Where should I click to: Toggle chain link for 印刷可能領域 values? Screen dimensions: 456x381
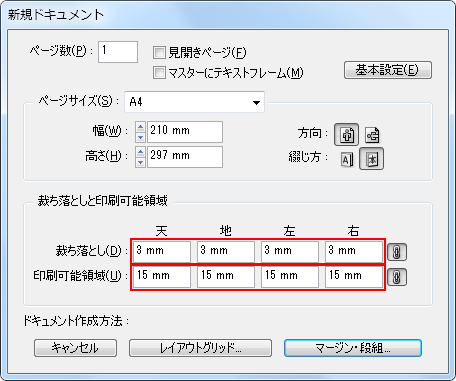(x=397, y=277)
